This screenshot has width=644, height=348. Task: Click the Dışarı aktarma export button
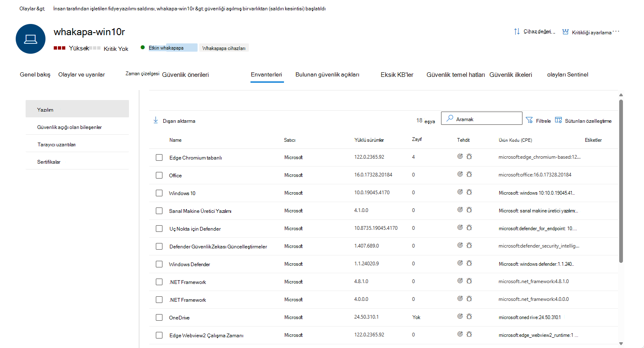pyautogui.click(x=174, y=121)
